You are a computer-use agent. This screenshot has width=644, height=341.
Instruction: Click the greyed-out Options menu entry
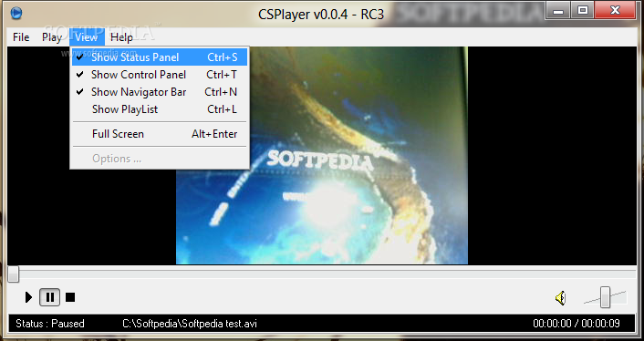160,159
